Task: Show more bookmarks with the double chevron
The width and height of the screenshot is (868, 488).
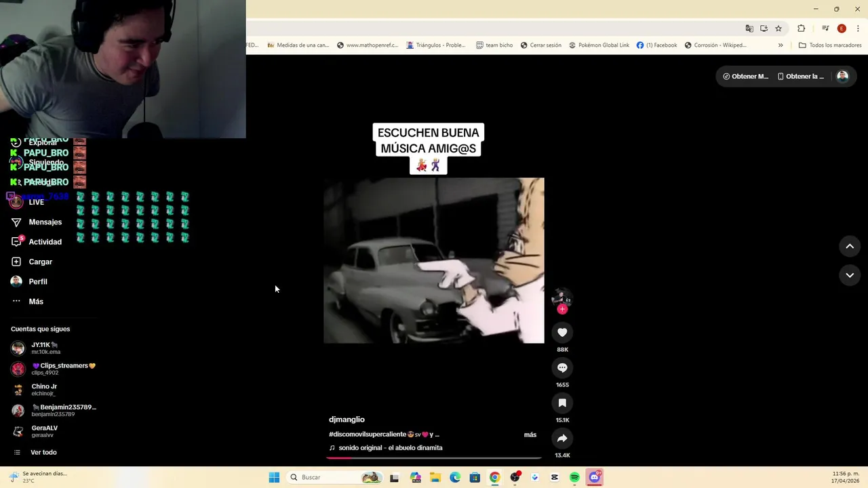Action: point(781,45)
